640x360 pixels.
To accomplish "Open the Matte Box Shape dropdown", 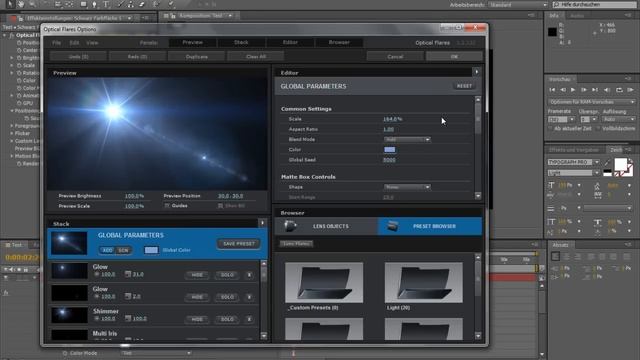I will tap(407, 187).
